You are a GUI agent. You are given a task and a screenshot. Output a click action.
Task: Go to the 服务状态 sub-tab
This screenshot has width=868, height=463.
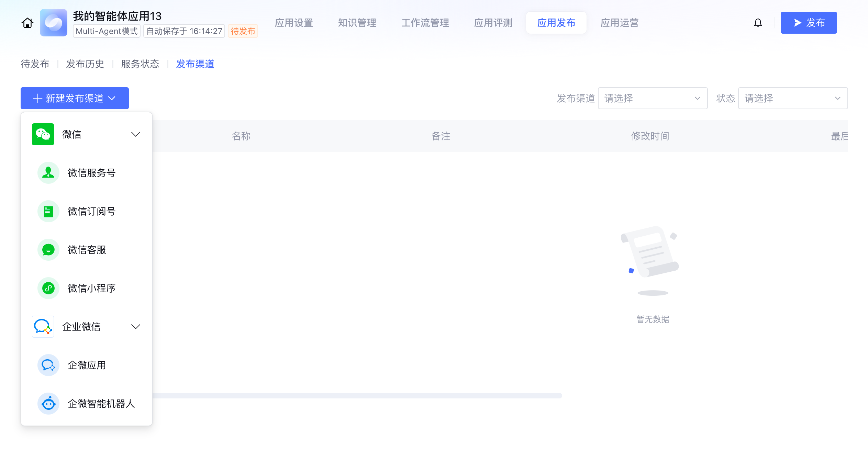pyautogui.click(x=140, y=64)
